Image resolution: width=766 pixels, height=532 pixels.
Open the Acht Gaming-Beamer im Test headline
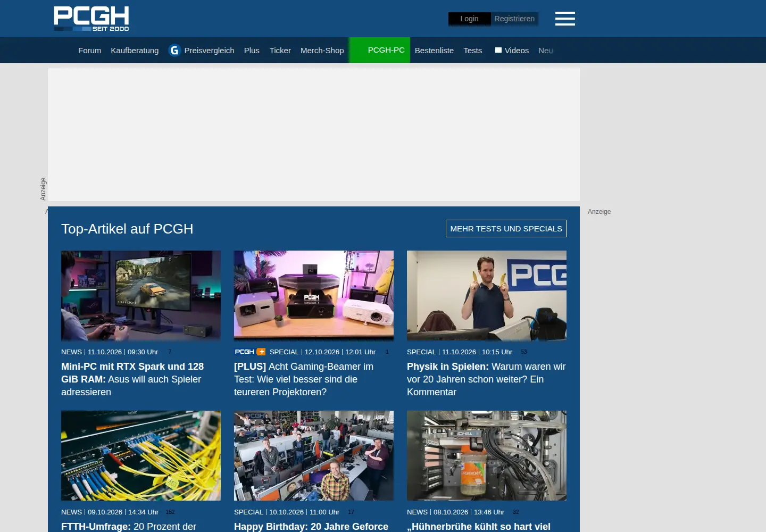tap(304, 379)
